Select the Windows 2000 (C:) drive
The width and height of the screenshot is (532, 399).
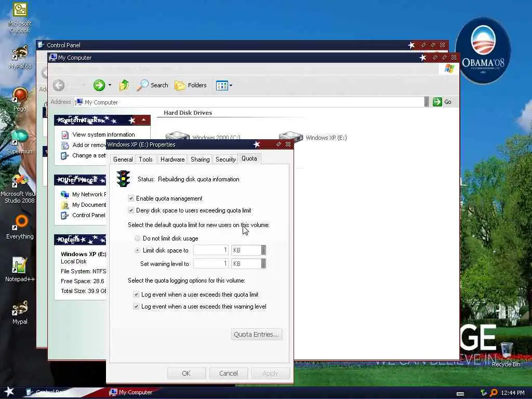click(203, 137)
